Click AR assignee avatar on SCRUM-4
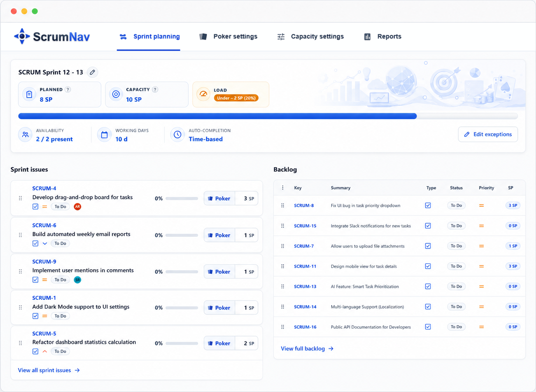 [x=77, y=207]
